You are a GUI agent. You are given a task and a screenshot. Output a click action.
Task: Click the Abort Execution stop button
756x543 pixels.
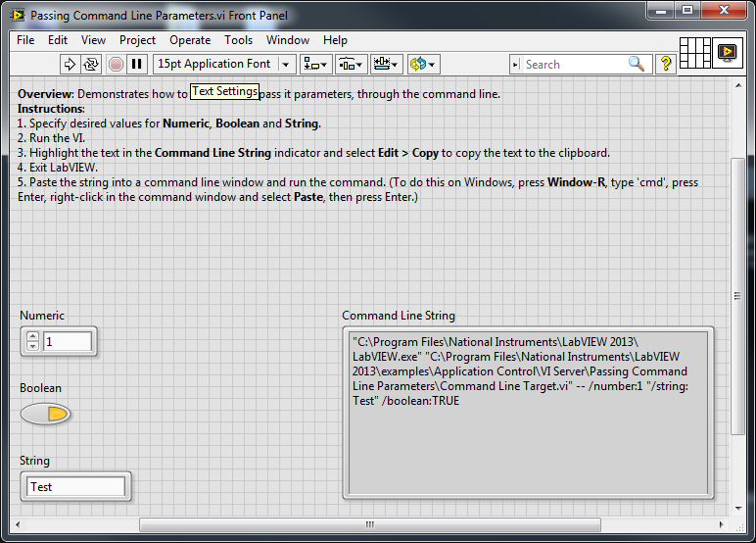point(116,64)
